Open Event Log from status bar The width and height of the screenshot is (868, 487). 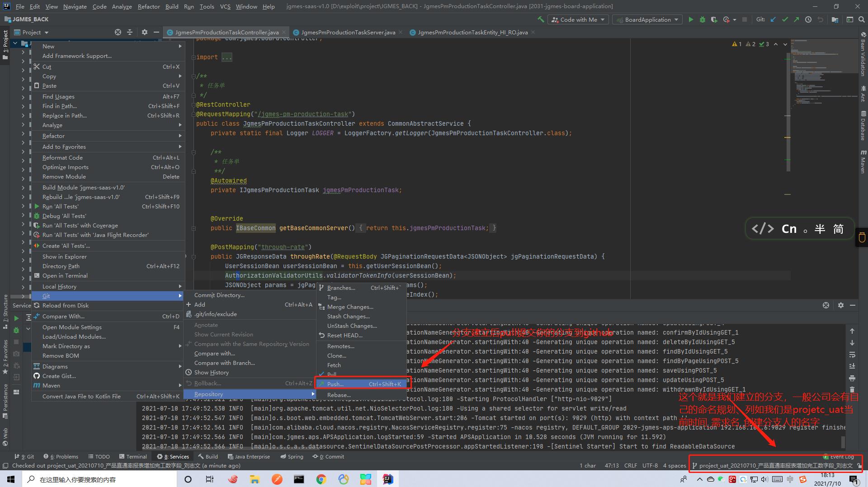coord(838,457)
